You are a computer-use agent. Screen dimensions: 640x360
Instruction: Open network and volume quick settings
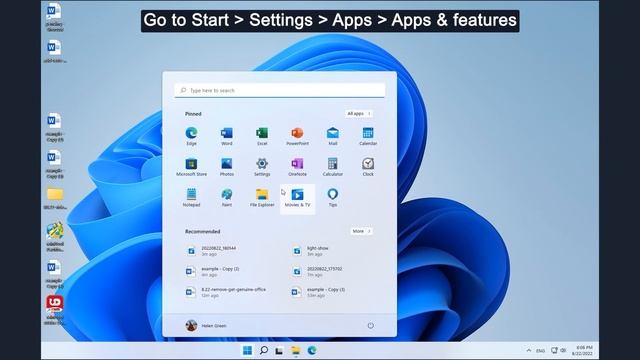click(x=559, y=350)
